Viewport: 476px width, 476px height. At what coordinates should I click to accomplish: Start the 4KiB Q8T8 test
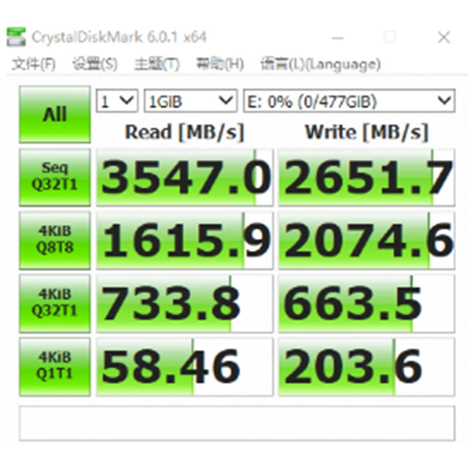point(55,240)
